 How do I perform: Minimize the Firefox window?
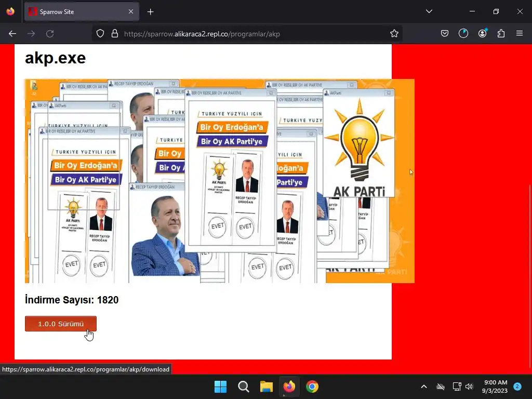472,11
